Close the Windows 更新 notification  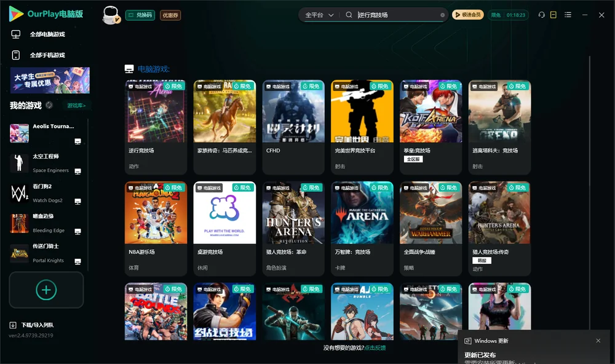click(x=598, y=341)
